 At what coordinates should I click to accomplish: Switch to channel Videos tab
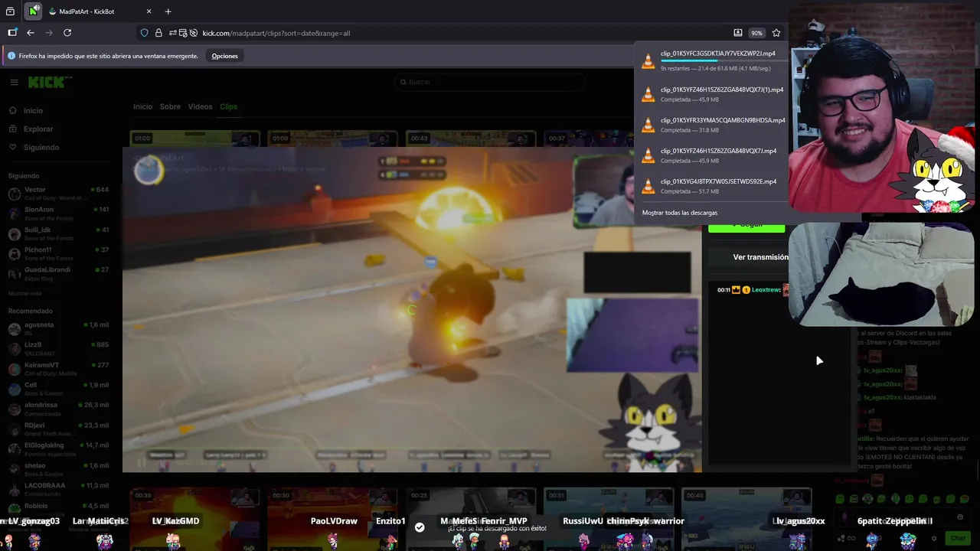200,106
